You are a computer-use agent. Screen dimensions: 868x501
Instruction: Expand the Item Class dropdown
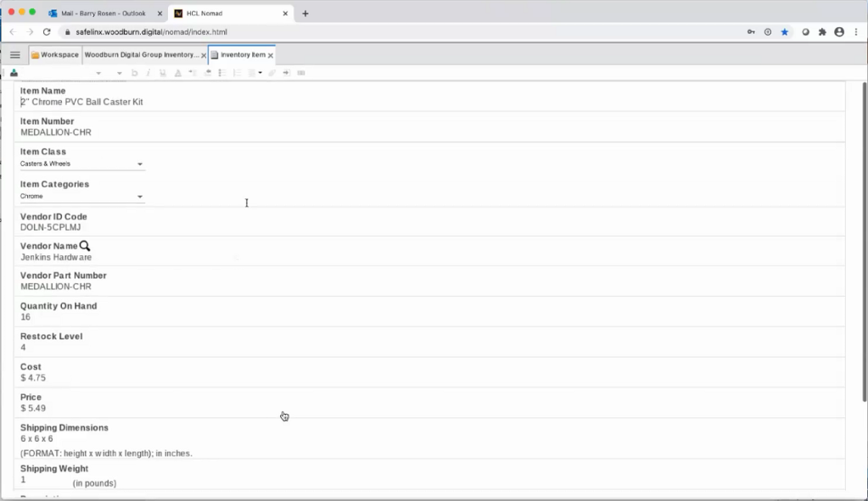click(x=140, y=164)
